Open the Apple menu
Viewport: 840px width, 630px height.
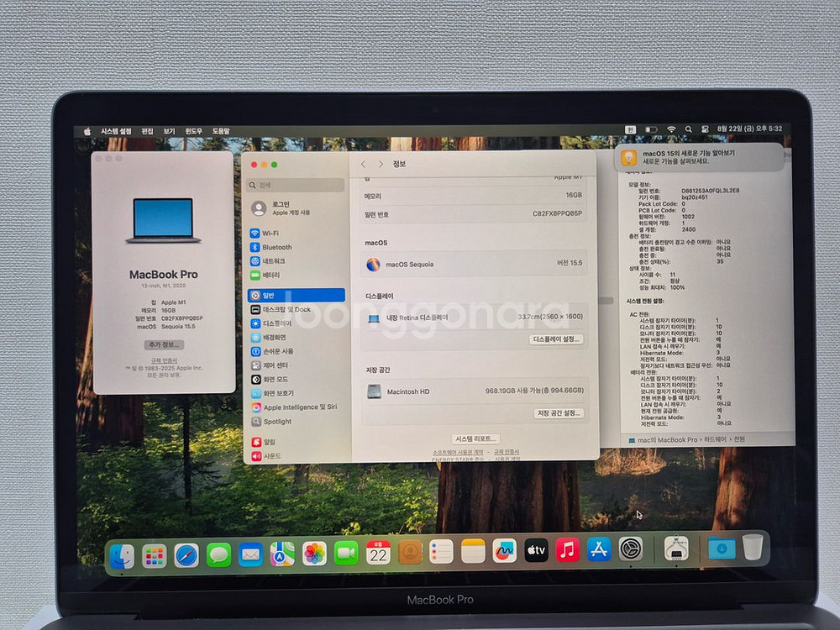pos(87,131)
